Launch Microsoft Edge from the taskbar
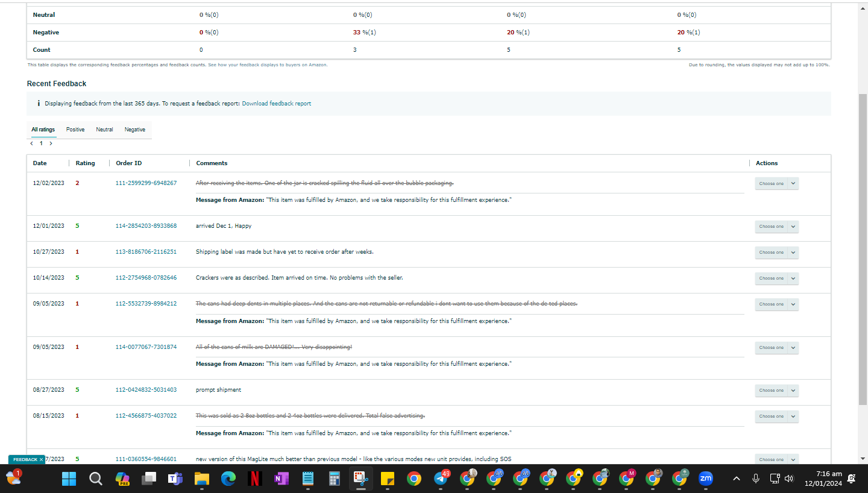The image size is (868, 493). (228, 479)
